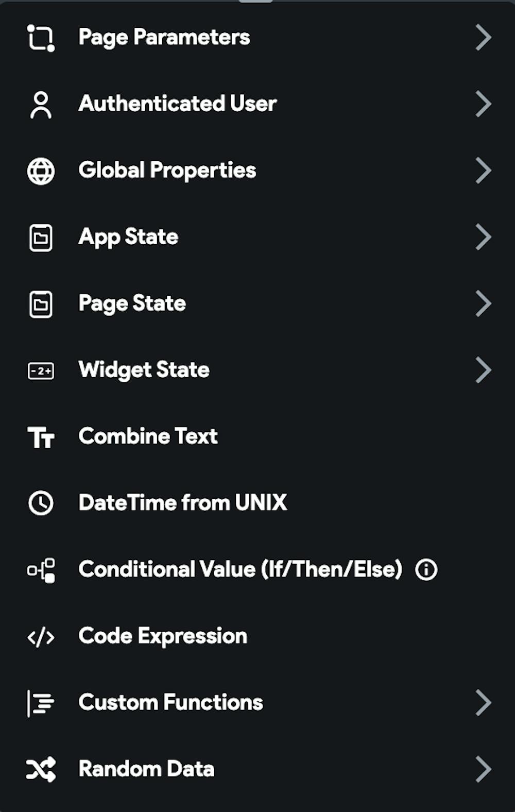This screenshot has width=515, height=812.
Task: Select the Code Expression entry
Action: click(x=163, y=636)
